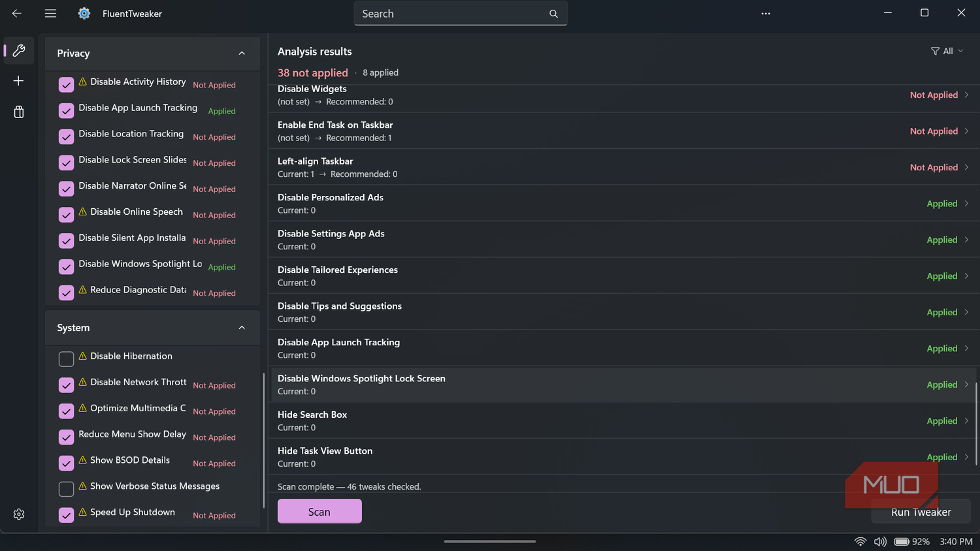Expand Hide Search Box result chevron

tap(966, 420)
